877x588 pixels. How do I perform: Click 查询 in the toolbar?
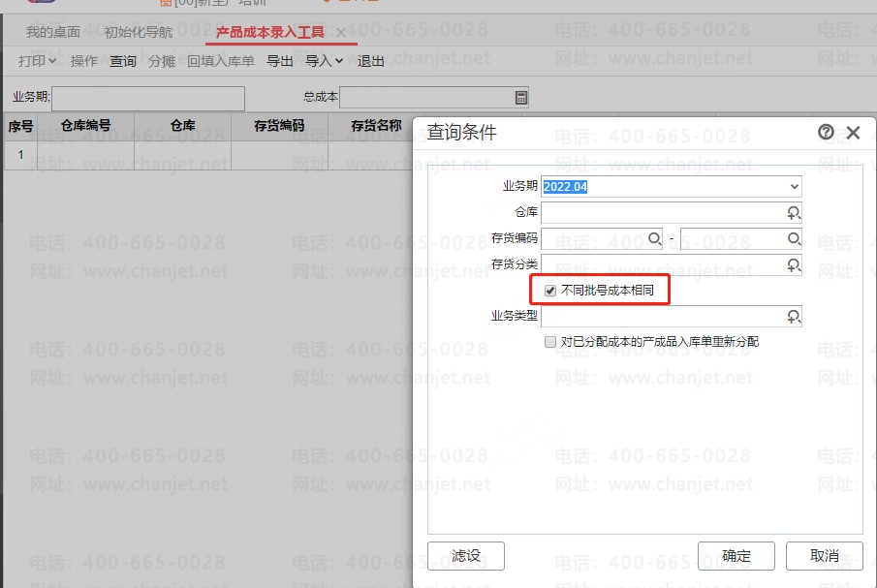click(123, 60)
